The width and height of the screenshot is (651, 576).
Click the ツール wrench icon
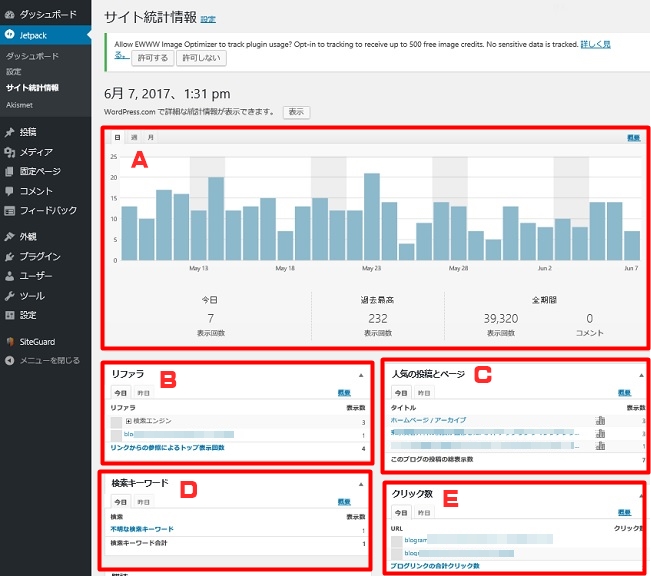pyautogui.click(x=10, y=296)
